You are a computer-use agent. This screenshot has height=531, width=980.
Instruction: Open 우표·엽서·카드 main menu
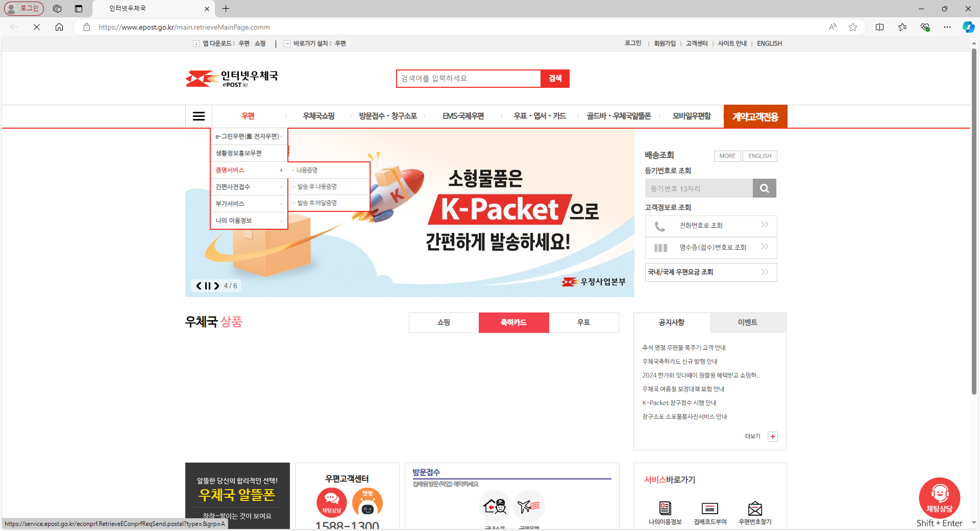tap(540, 116)
